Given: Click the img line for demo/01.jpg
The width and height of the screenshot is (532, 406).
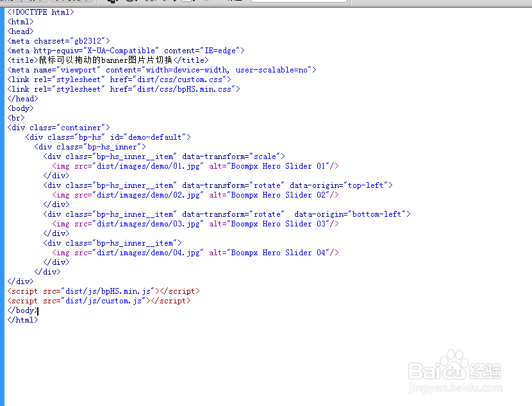Looking at the screenshot, I should [195, 166].
